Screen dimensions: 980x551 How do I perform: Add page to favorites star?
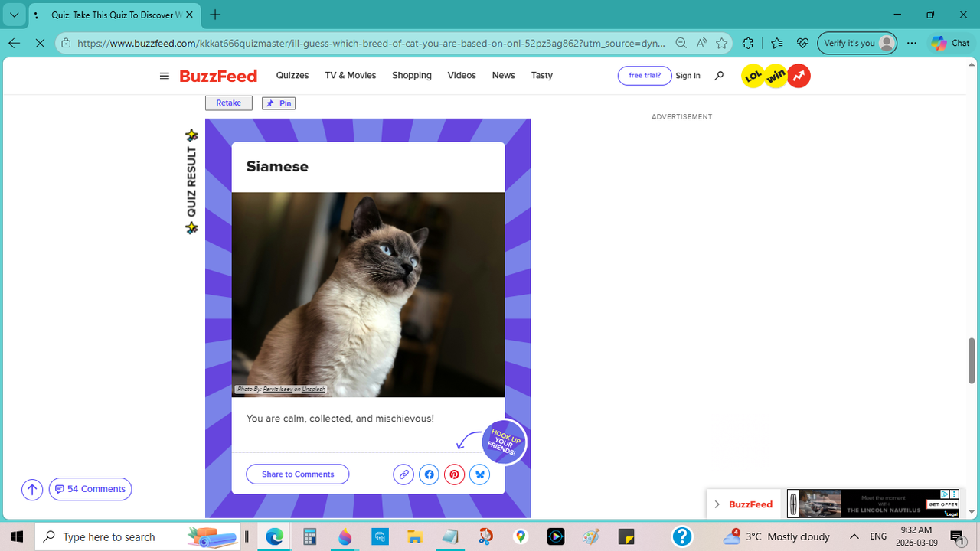coord(721,44)
